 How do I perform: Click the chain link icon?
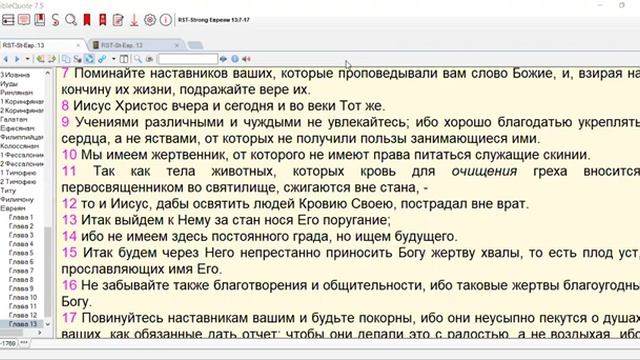click(102, 59)
